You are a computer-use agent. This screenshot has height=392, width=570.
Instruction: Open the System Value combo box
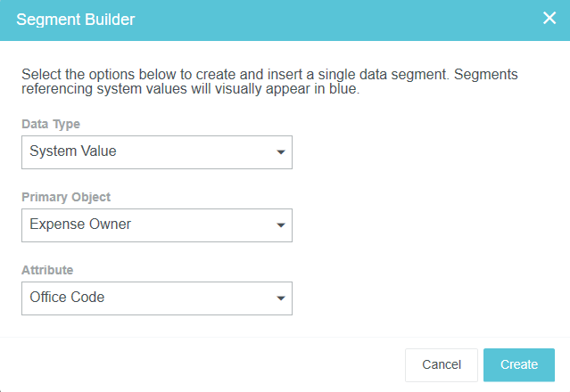[x=156, y=152]
